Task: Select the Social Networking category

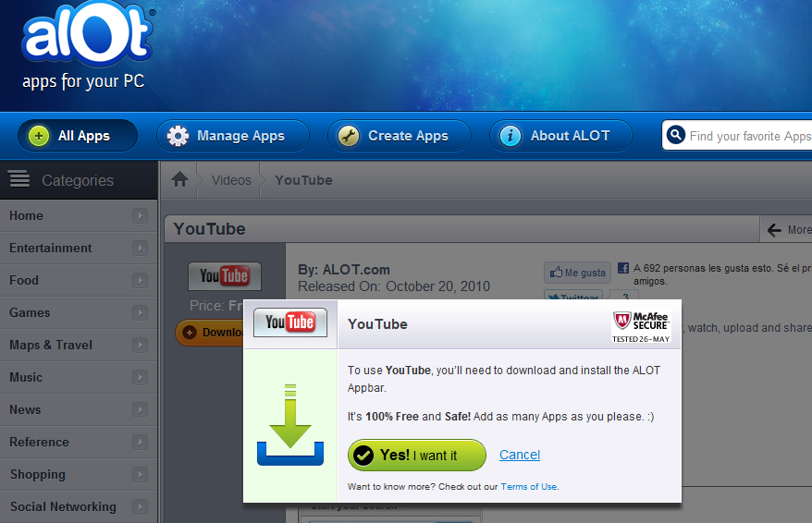Action: 79,507
